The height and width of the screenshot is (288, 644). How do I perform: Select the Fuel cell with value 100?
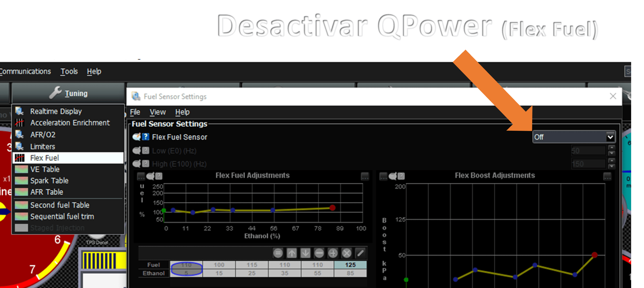click(219, 265)
